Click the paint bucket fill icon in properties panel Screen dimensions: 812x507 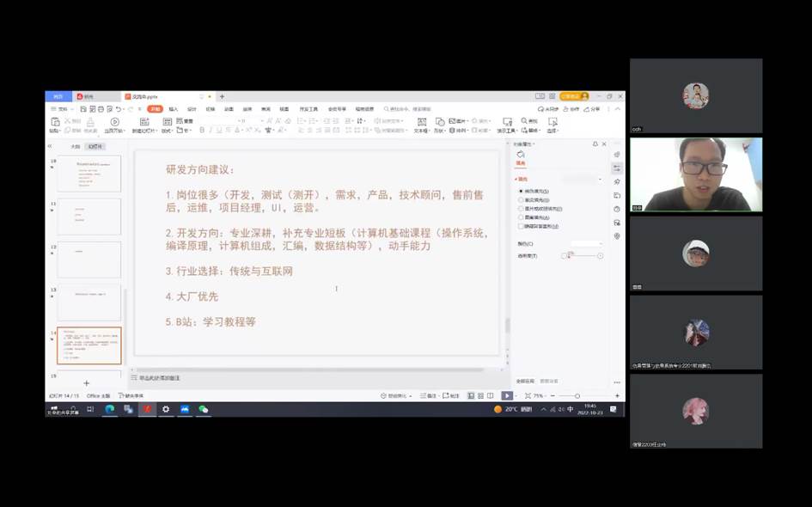tap(520, 155)
